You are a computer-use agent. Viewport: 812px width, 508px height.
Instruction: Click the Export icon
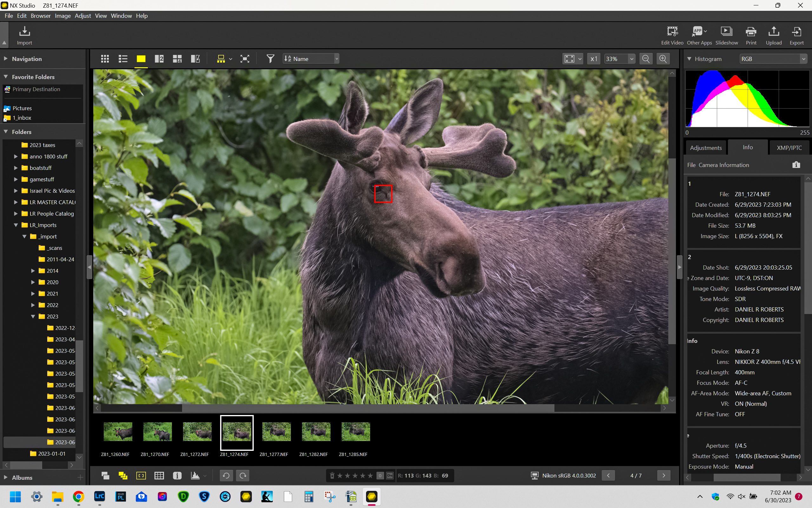796,35
